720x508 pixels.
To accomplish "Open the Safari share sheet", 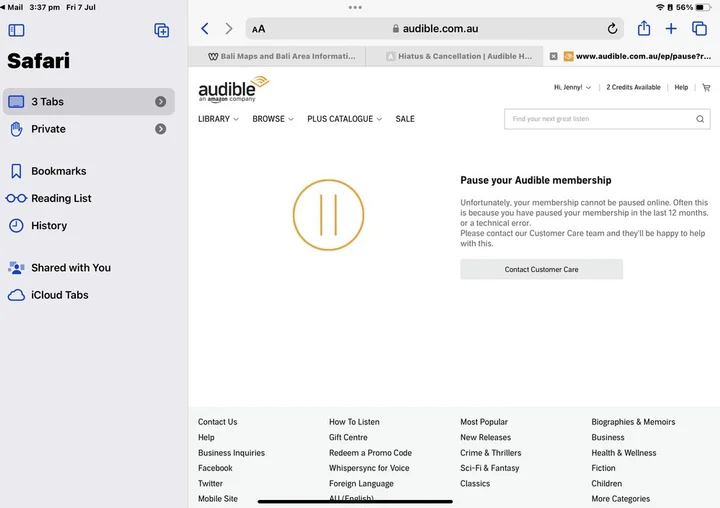I will (x=644, y=29).
